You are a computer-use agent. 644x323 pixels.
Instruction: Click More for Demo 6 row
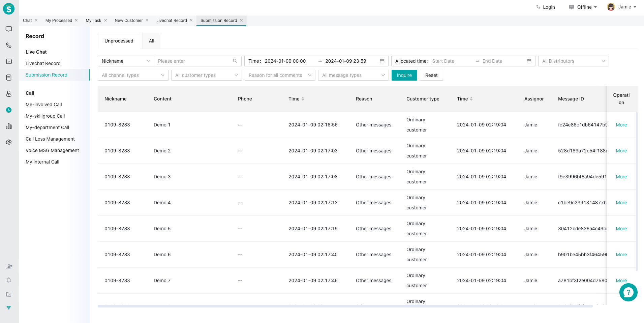pyautogui.click(x=621, y=255)
